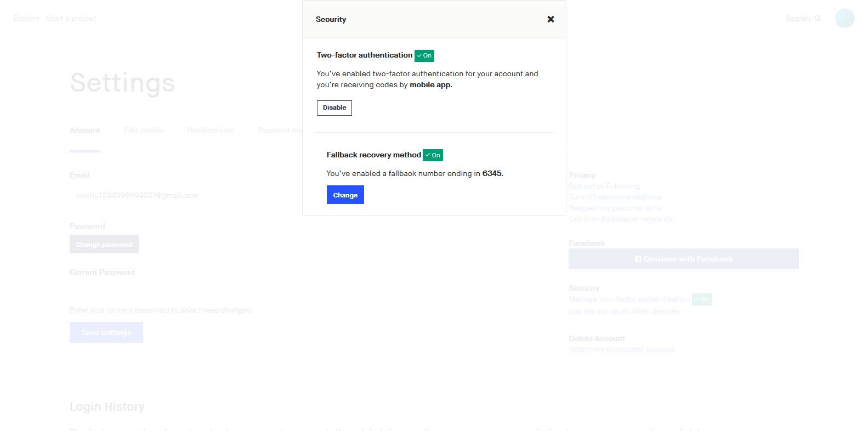Switch to the Edit profile tab

click(144, 130)
